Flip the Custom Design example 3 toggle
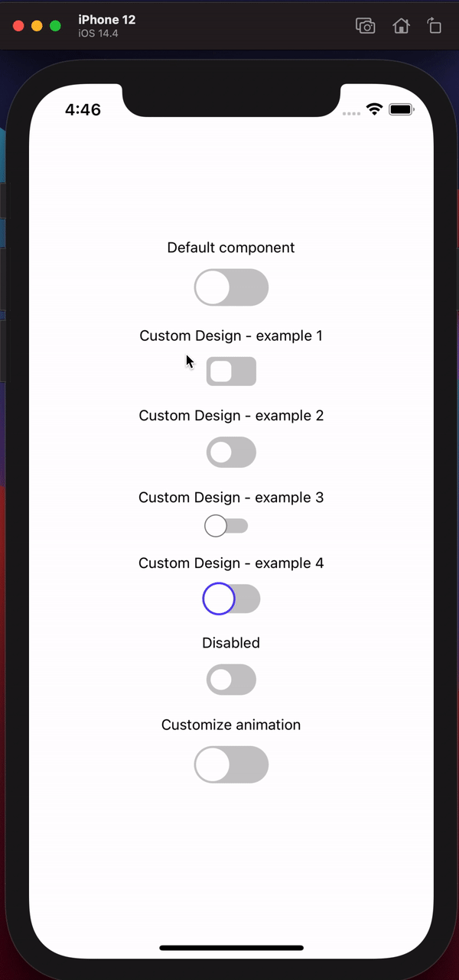The image size is (459, 980). point(226,525)
